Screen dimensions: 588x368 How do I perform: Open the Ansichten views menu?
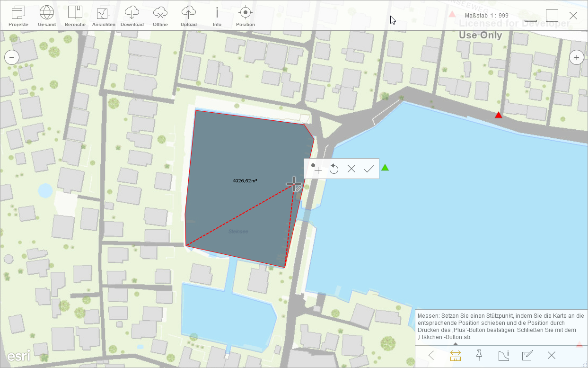103,16
